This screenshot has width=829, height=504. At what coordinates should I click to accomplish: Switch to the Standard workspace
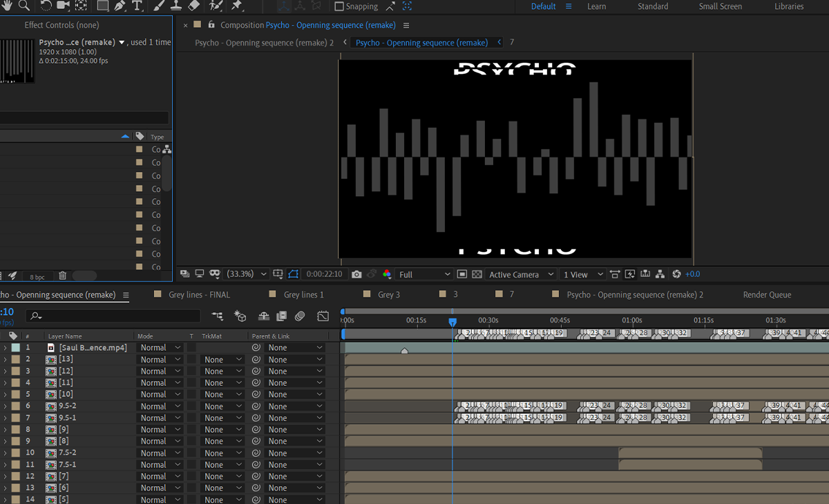tap(653, 6)
